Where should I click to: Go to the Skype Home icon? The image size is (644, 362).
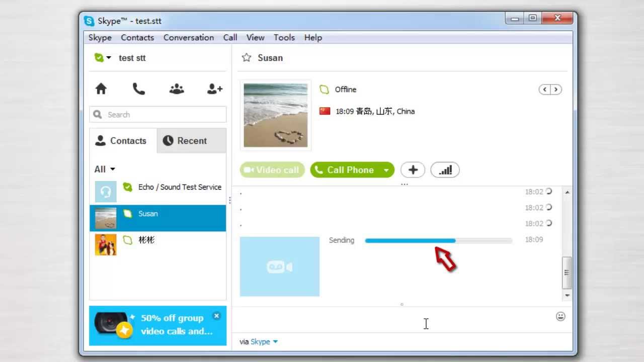tap(101, 89)
